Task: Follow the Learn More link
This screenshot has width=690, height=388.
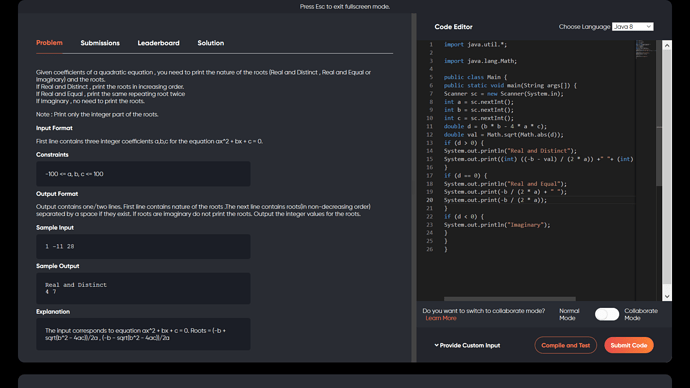Action: click(x=440, y=318)
